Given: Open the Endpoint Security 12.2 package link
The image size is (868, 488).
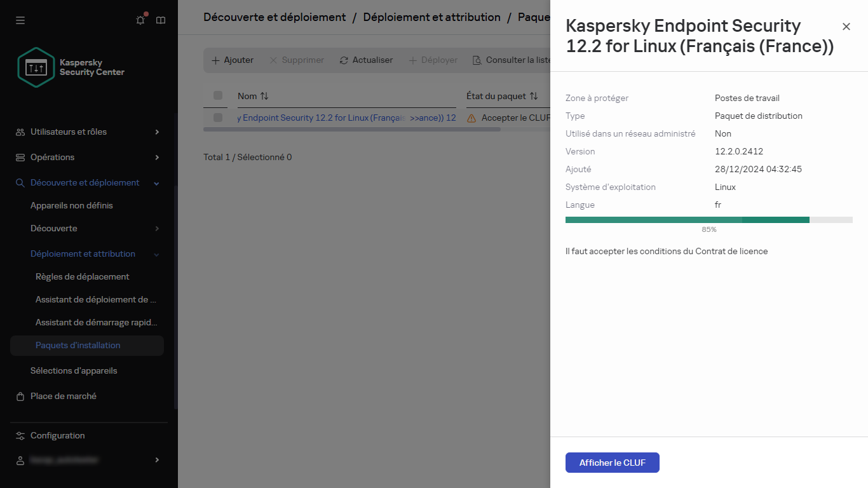Looking at the screenshot, I should coord(346,118).
